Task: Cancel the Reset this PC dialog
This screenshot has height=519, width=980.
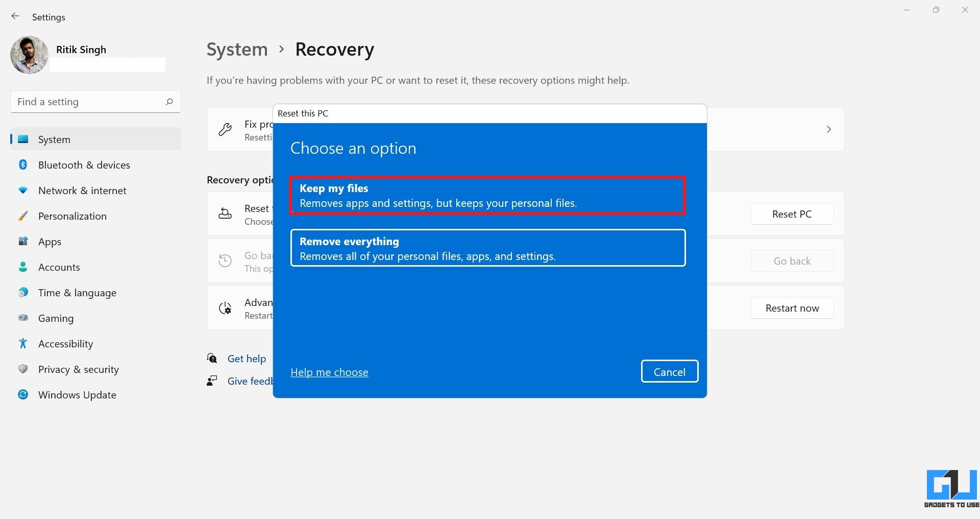Action: click(x=670, y=371)
